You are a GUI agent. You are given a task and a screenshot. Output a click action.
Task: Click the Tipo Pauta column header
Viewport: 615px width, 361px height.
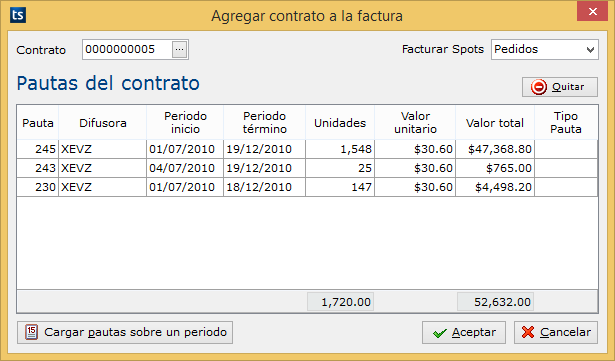coord(566,123)
